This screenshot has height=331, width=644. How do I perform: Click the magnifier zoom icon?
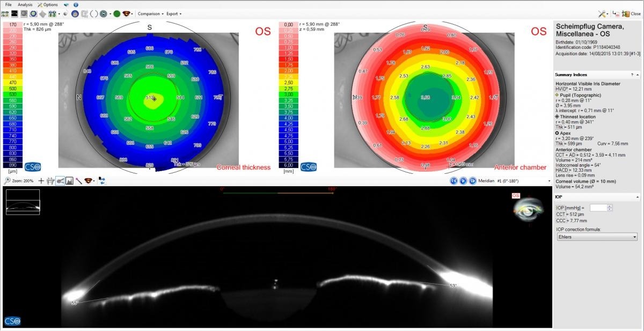pos(7,181)
